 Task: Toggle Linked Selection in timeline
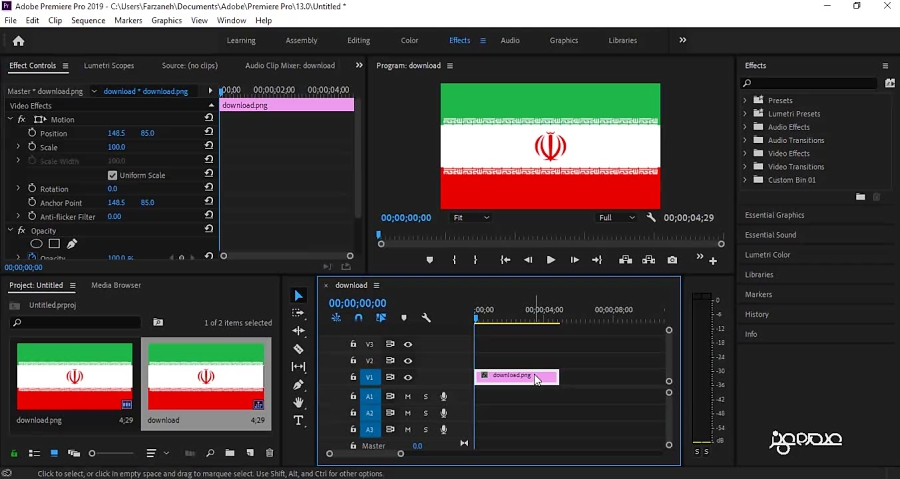pyautogui.click(x=381, y=318)
